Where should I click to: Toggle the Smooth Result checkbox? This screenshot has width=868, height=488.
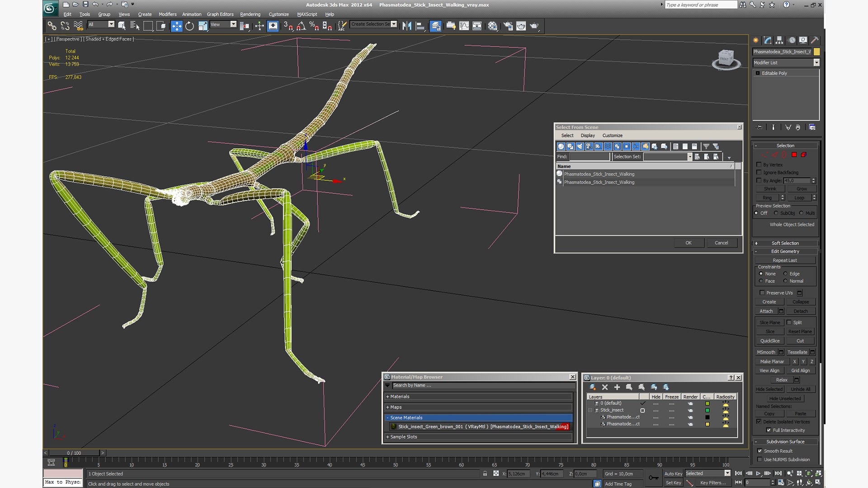click(759, 450)
